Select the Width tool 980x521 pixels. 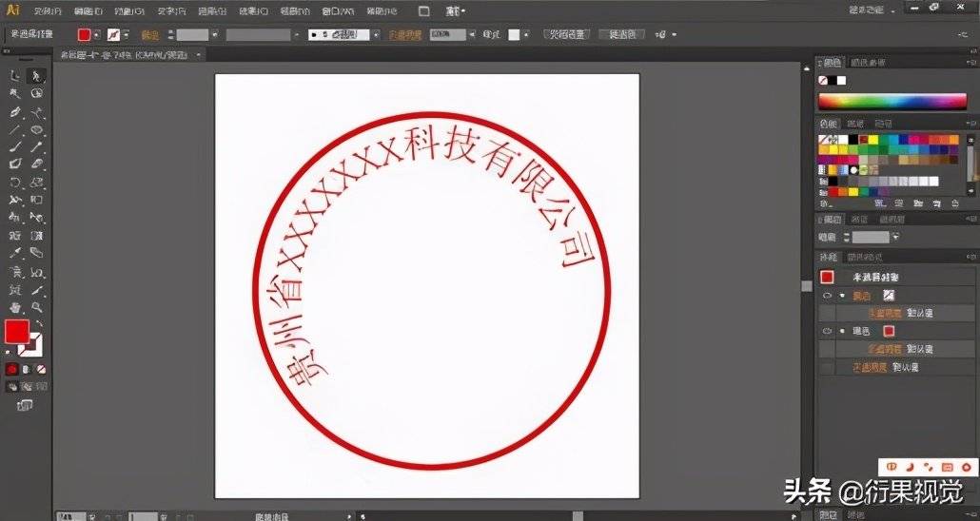[x=15, y=200]
